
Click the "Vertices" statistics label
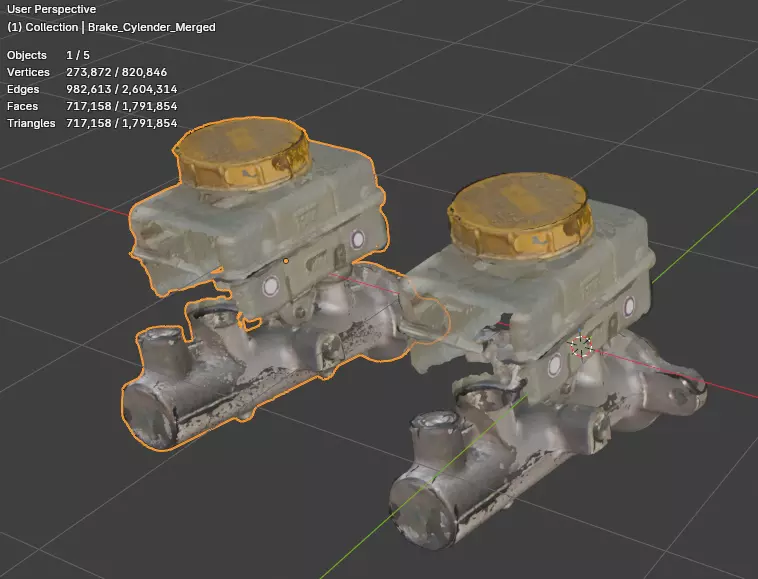[x=28, y=72]
